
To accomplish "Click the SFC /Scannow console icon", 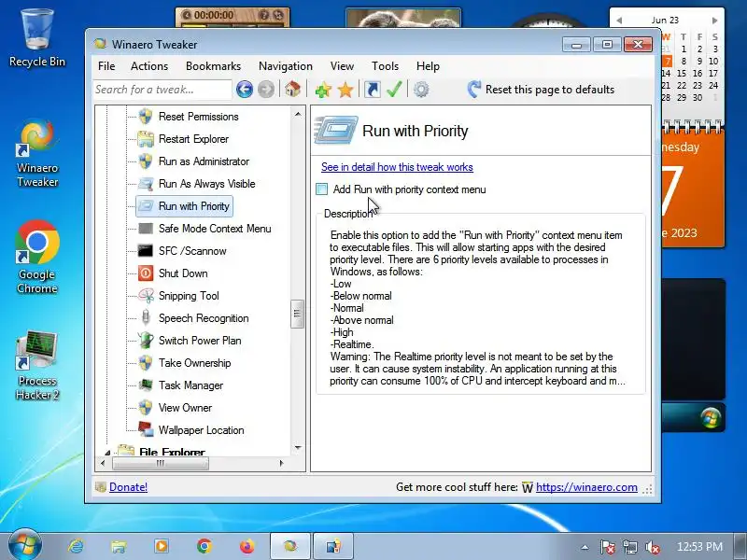I will click(146, 250).
